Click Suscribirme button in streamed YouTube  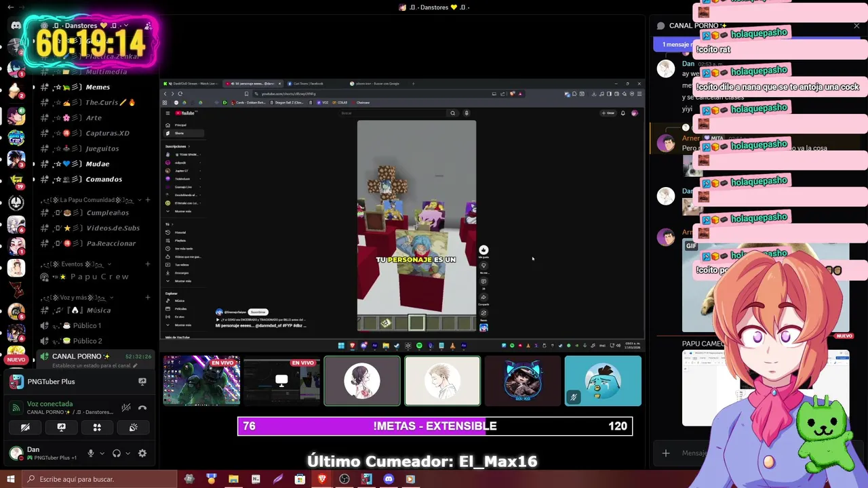[x=258, y=312]
